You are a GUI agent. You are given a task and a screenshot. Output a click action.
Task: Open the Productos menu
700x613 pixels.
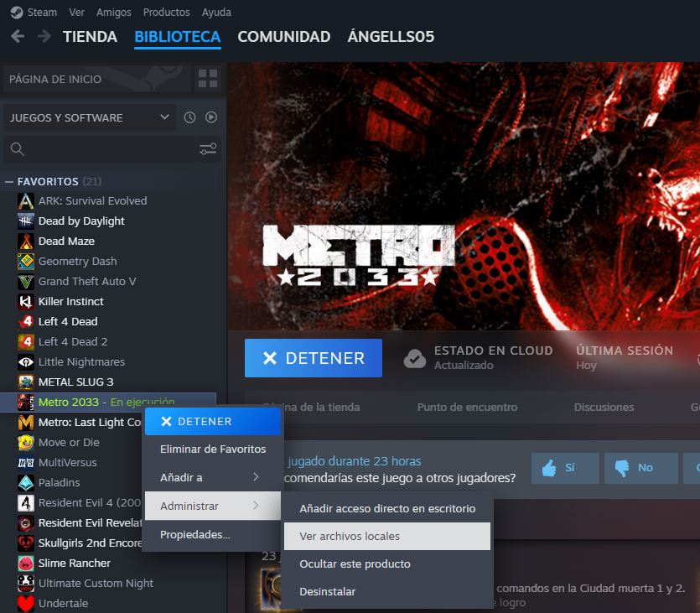(x=167, y=12)
